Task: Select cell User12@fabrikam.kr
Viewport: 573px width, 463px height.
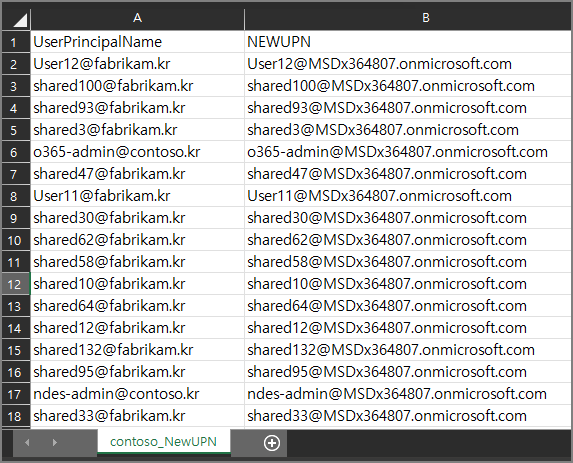Action: coord(137,64)
